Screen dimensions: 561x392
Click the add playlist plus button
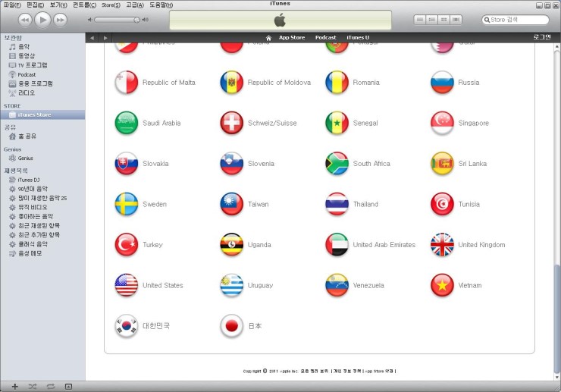coord(14,386)
